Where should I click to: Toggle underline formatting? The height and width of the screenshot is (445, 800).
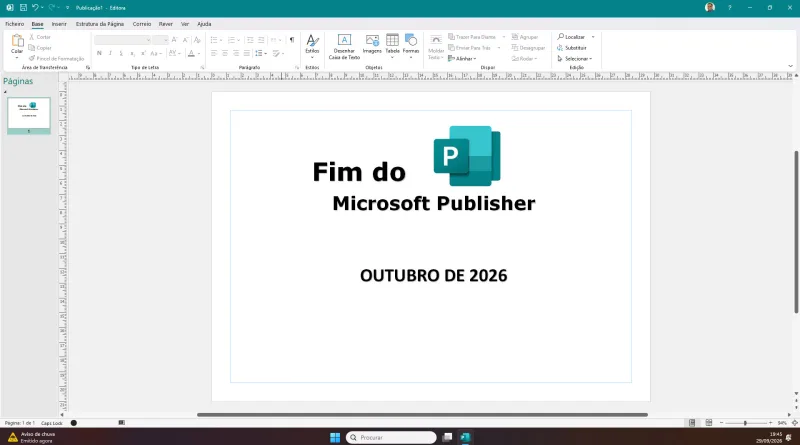click(121, 53)
